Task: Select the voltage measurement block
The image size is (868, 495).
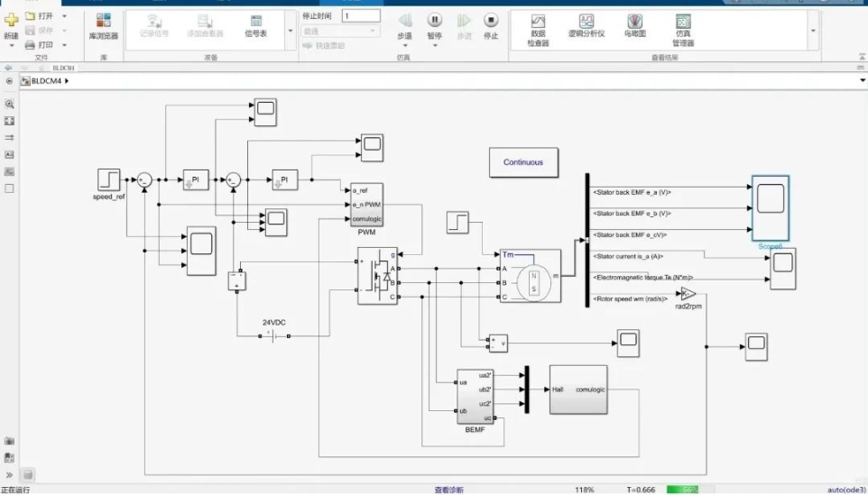Action: coord(498,343)
